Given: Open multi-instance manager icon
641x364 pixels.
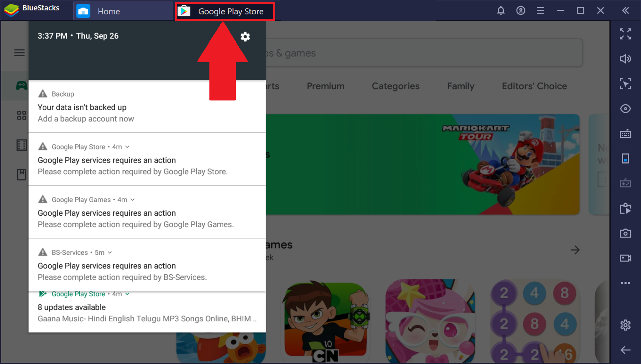Looking at the screenshot, I should pos(625,208).
